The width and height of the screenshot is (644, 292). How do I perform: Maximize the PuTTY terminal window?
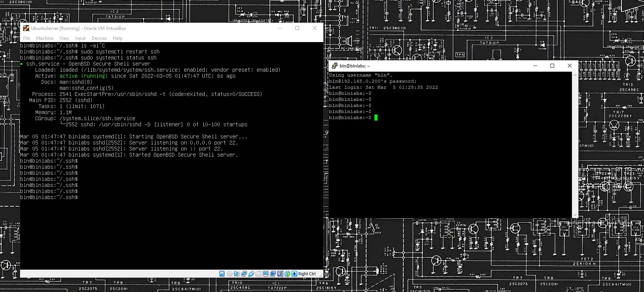[552, 66]
